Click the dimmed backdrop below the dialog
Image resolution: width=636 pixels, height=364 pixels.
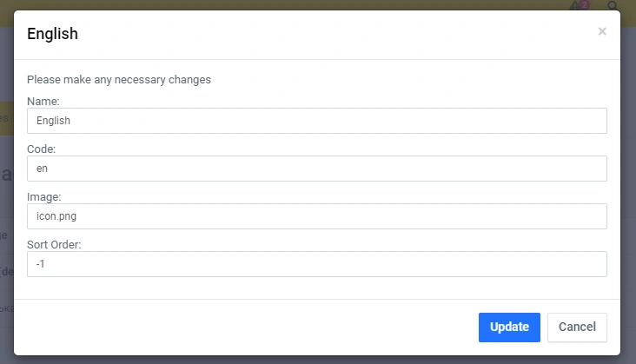318,359
